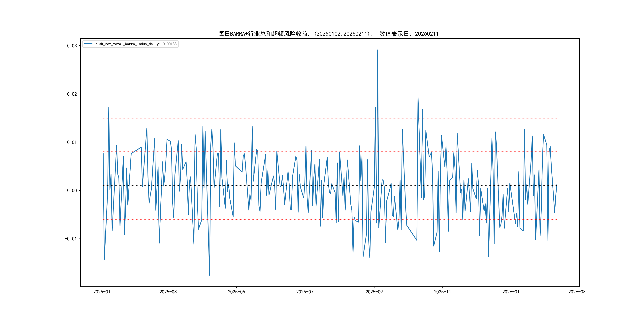Click the 2025-01 x-axis tick label

coord(102,292)
